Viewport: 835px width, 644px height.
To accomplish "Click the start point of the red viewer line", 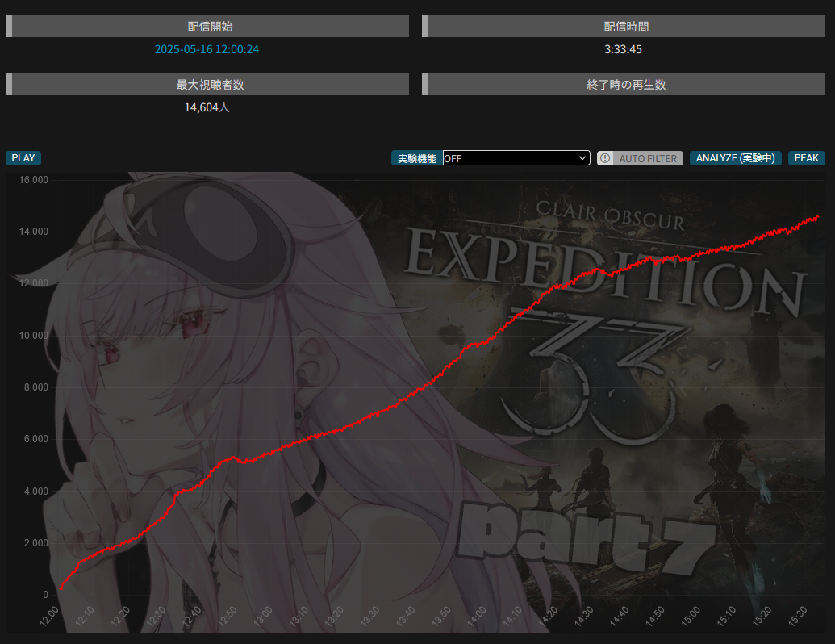I will point(61,588).
